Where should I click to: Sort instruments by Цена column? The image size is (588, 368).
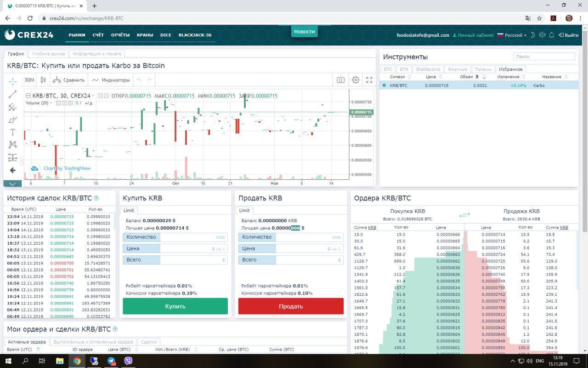434,77
